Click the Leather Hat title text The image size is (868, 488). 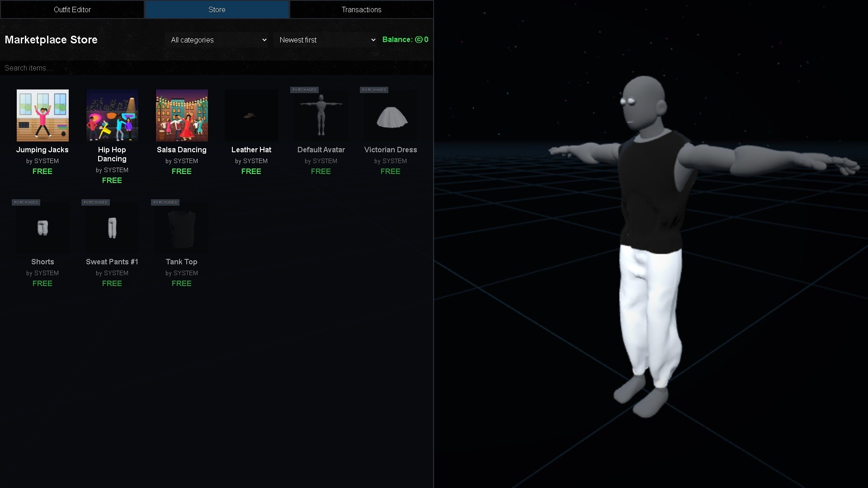coord(251,150)
